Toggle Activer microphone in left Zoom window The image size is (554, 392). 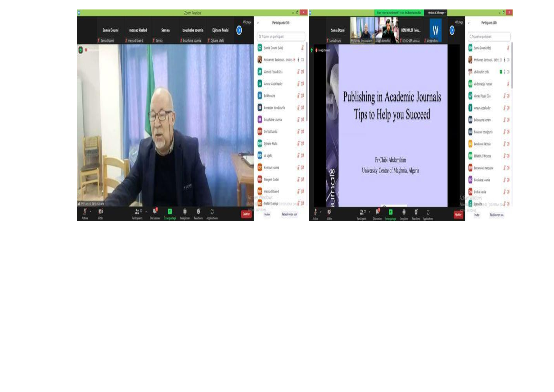pos(85,212)
